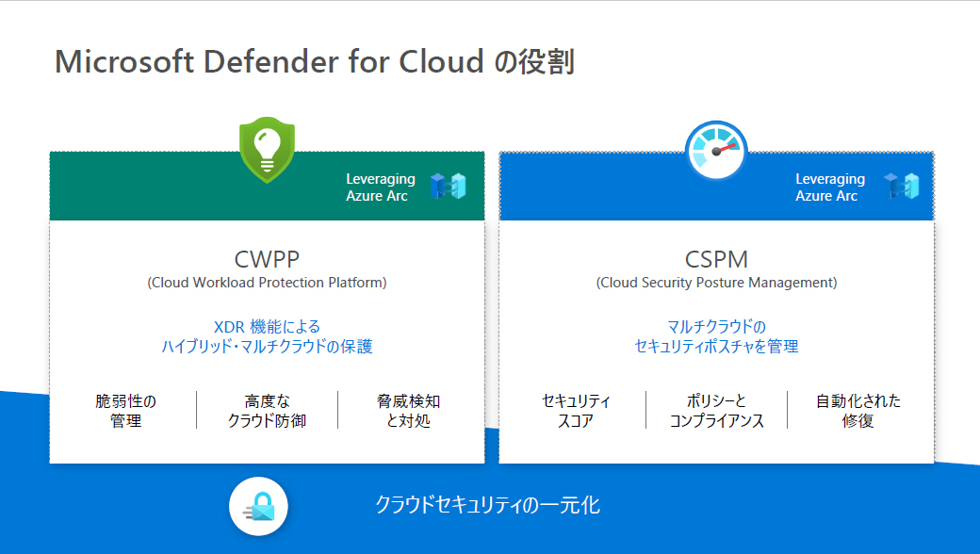The height and width of the screenshot is (554, 980).
Task: Click the cloud padlock icon at bottom
Action: coord(258,509)
